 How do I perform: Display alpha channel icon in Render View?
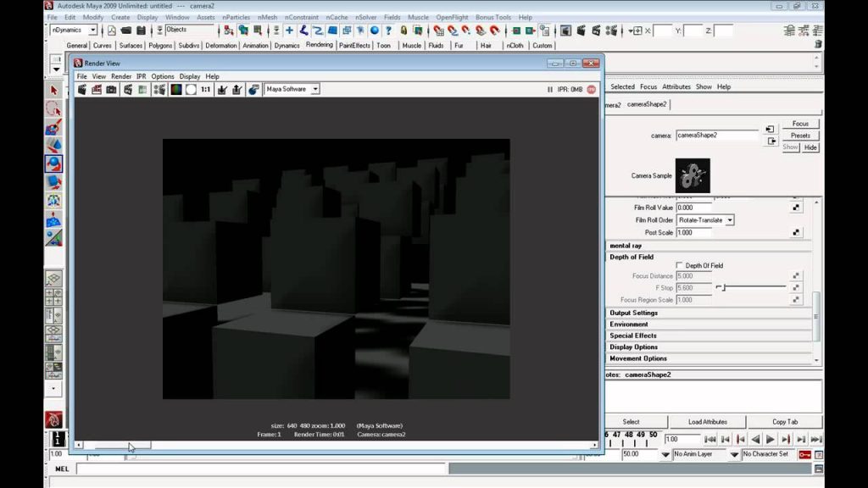pos(191,89)
